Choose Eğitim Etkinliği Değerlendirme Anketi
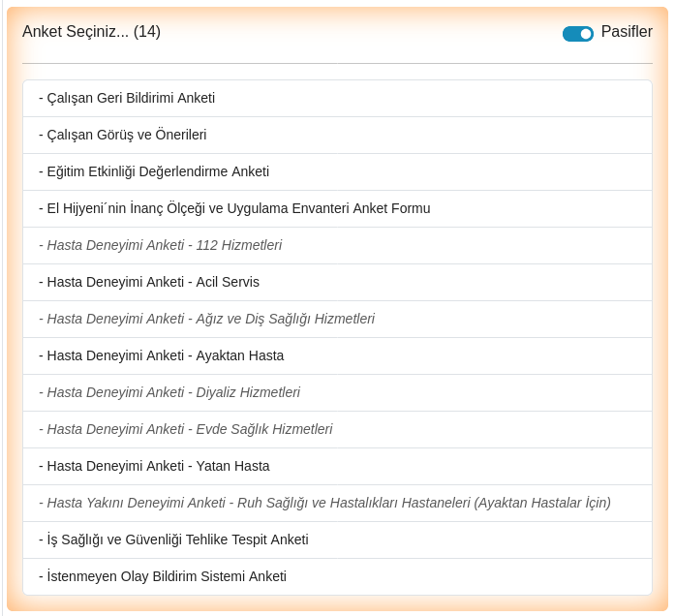The width and height of the screenshot is (675, 616). pos(337,171)
